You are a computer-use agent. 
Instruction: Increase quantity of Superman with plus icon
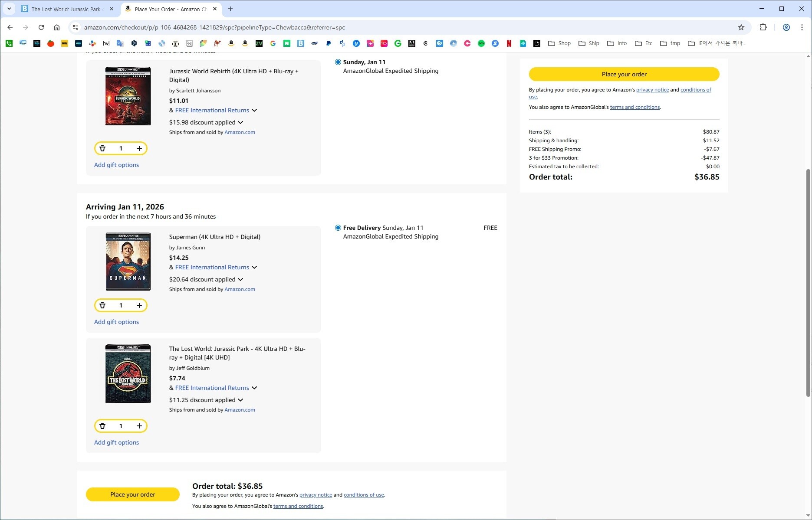coord(139,305)
